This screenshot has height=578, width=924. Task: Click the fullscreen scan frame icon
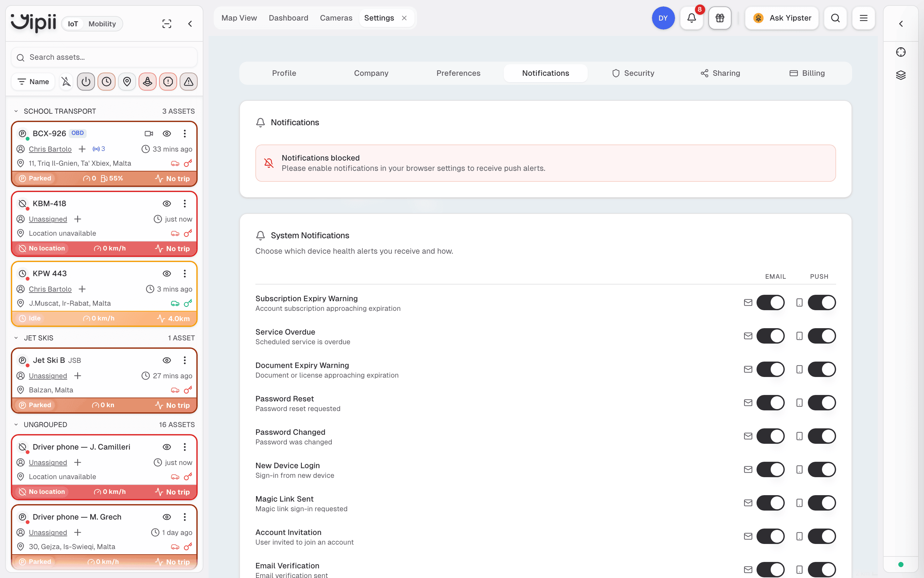tap(167, 24)
